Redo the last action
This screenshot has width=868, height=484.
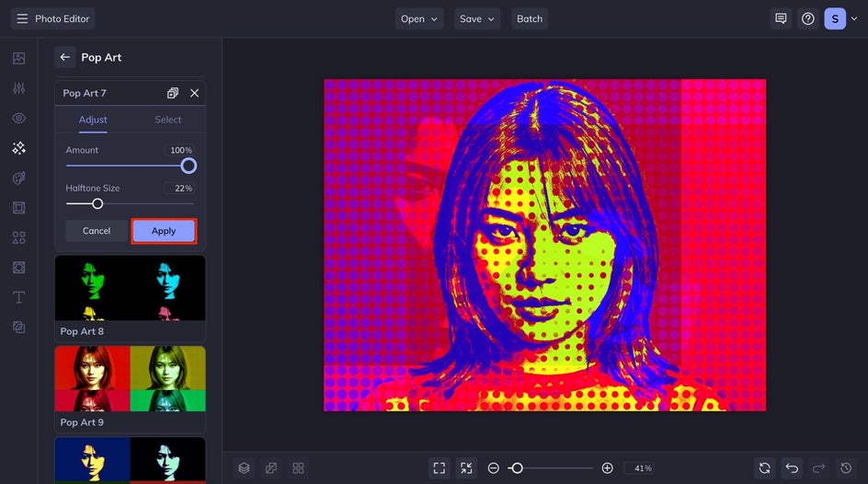click(818, 468)
